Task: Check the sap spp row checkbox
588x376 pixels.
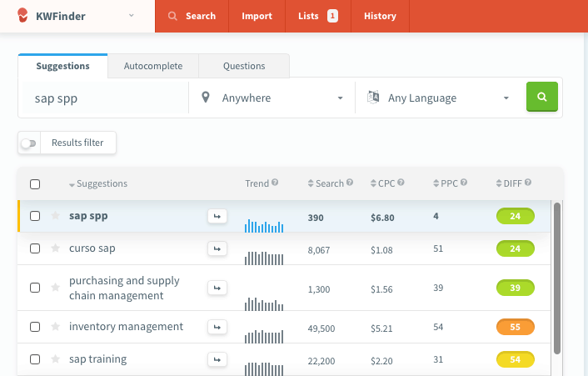Action: pos(35,216)
